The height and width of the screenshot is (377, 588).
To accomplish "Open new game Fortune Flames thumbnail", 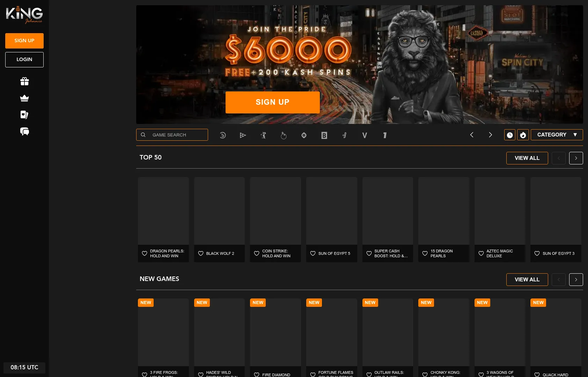I will click(x=332, y=332).
